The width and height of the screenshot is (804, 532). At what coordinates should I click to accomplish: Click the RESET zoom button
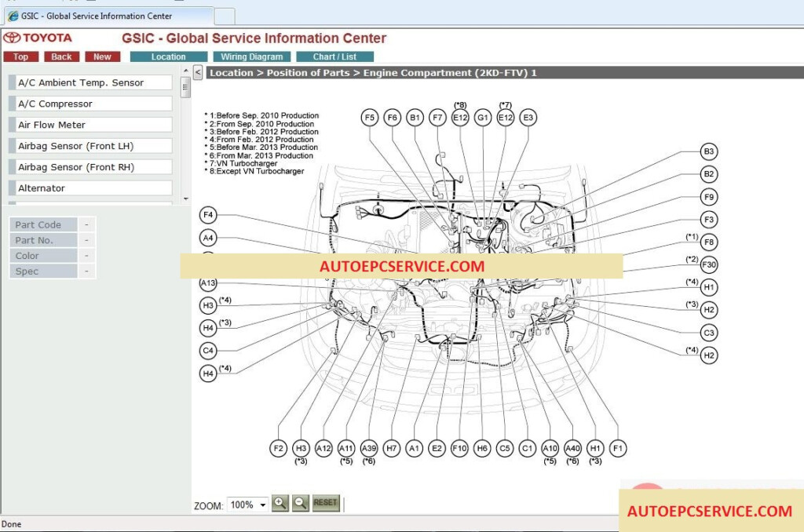(x=326, y=503)
